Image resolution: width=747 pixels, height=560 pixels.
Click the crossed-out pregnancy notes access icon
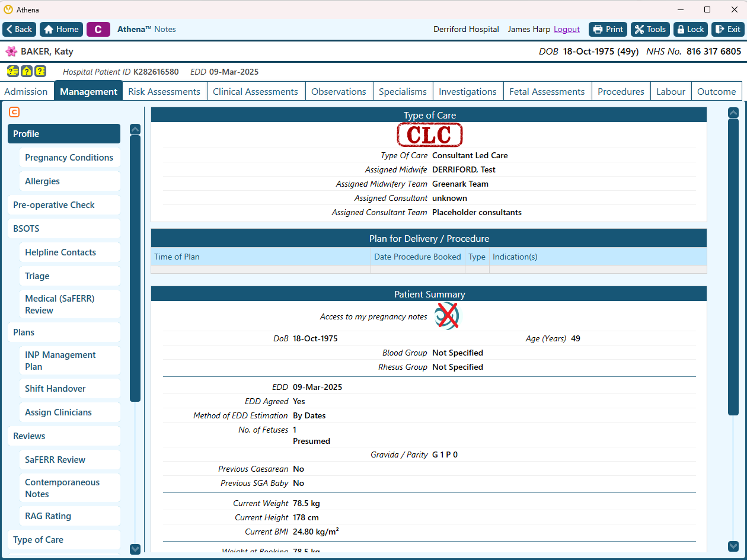tap(446, 316)
